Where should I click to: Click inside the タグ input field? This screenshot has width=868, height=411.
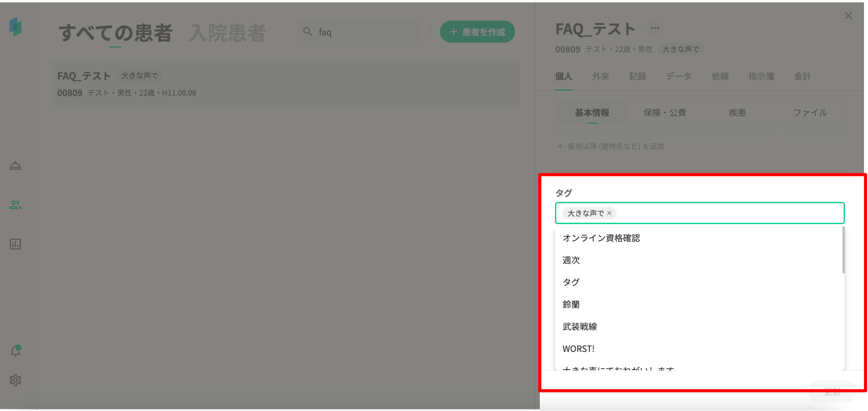(724, 213)
